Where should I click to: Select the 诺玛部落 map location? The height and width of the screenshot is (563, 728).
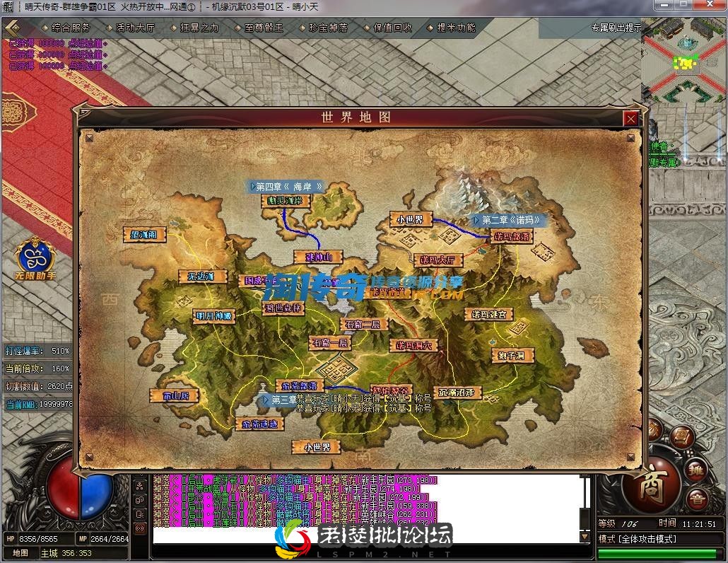click(512, 236)
